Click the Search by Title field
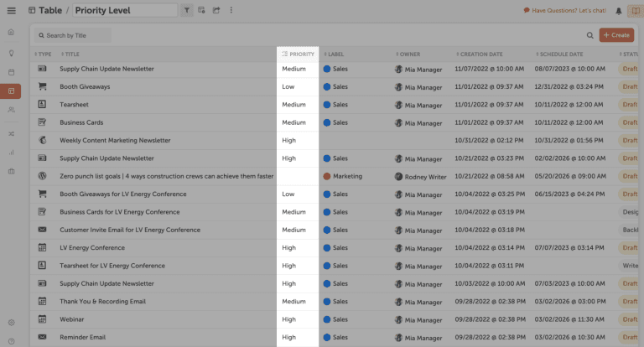This screenshot has height=347, width=644. [74, 35]
